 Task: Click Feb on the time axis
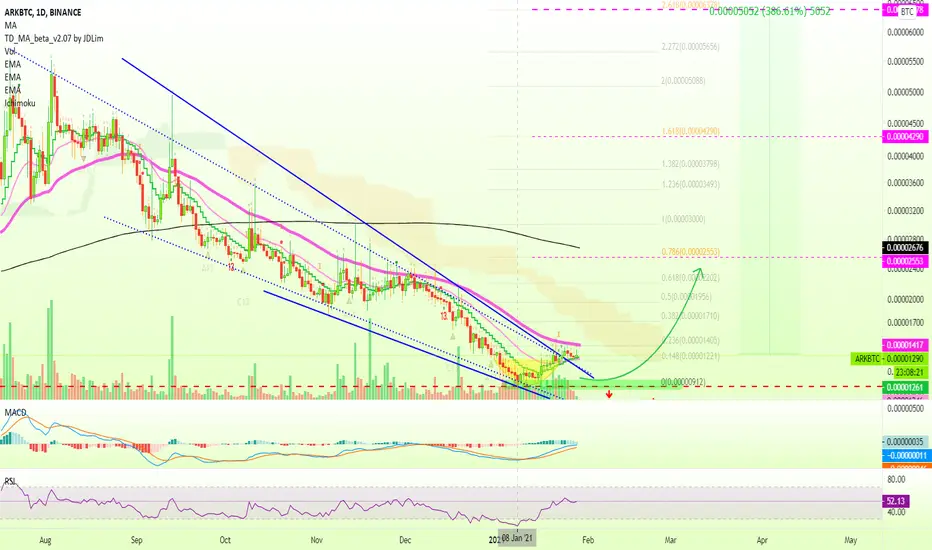pyautogui.click(x=588, y=540)
